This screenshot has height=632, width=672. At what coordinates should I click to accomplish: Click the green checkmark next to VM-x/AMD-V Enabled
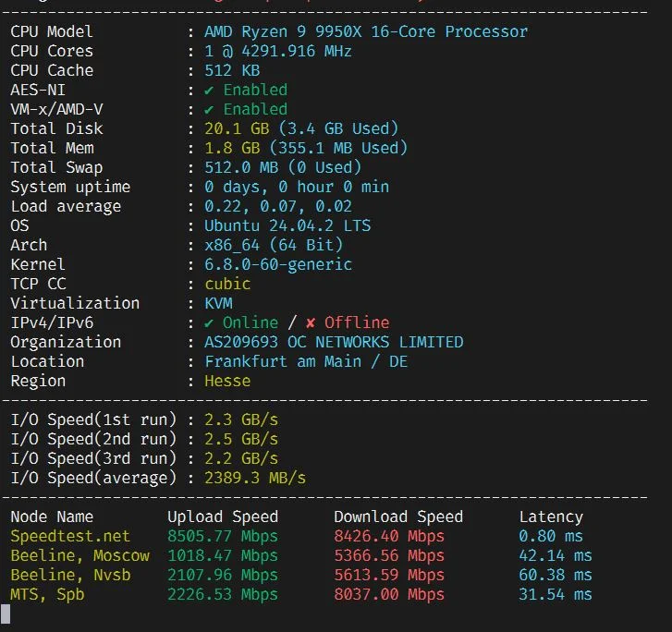209,110
